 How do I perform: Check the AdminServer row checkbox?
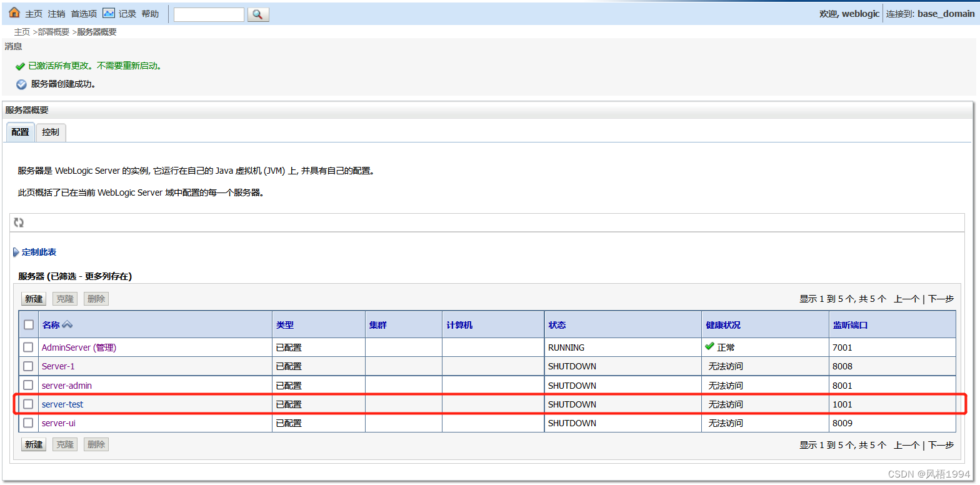pos(29,347)
